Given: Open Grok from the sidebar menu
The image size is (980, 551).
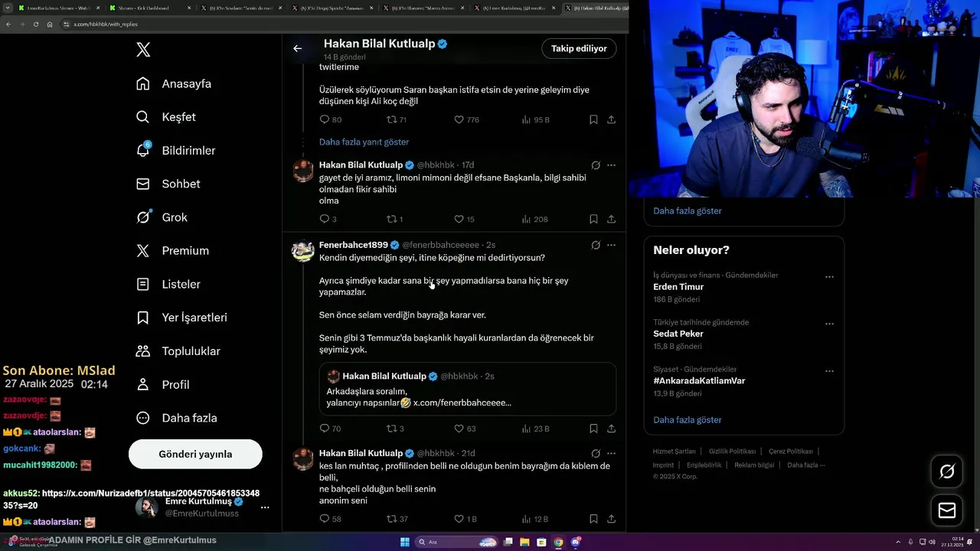Looking at the screenshot, I should tap(162, 217).
